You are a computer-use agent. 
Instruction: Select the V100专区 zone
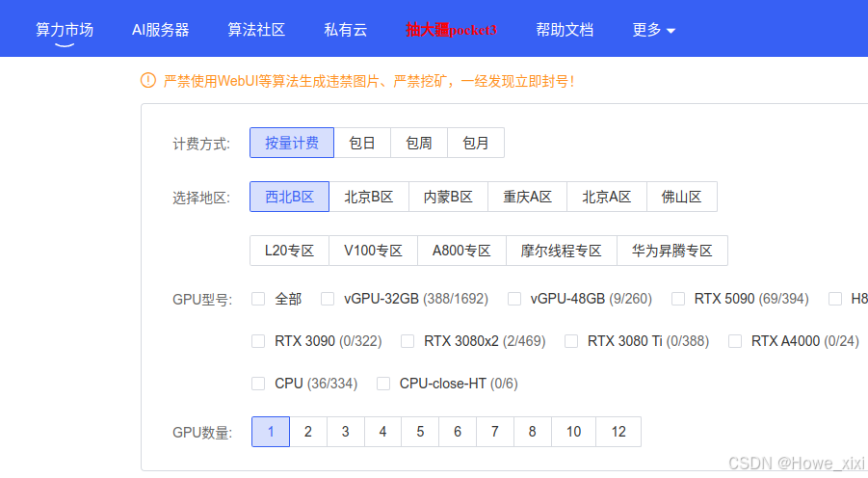pyautogui.click(x=373, y=251)
